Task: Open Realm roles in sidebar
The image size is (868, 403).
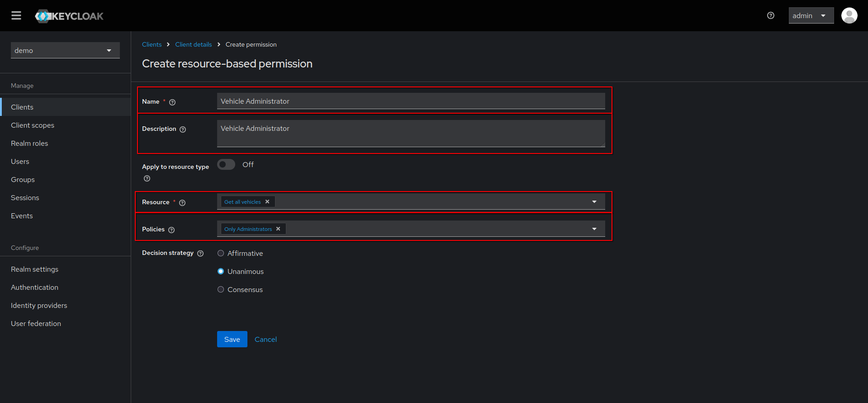Action: click(66, 143)
